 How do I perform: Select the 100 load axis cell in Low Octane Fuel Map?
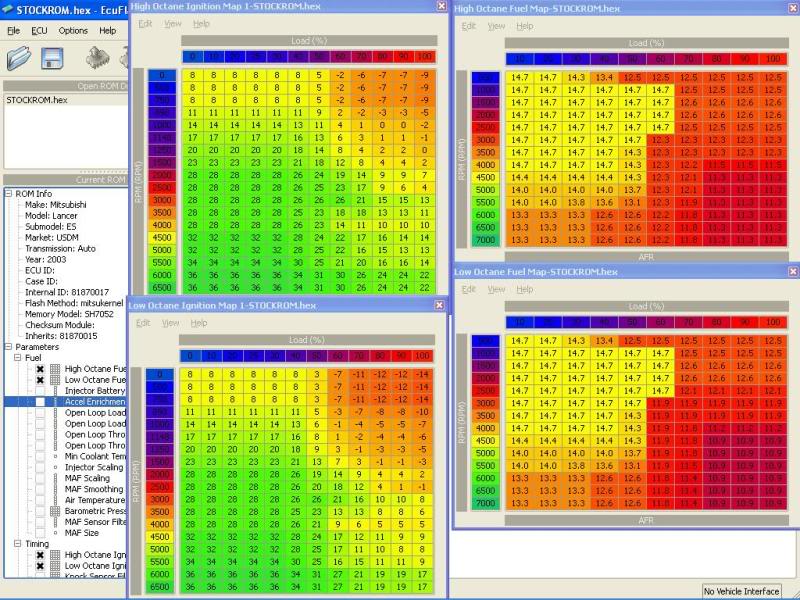pyautogui.click(x=773, y=322)
